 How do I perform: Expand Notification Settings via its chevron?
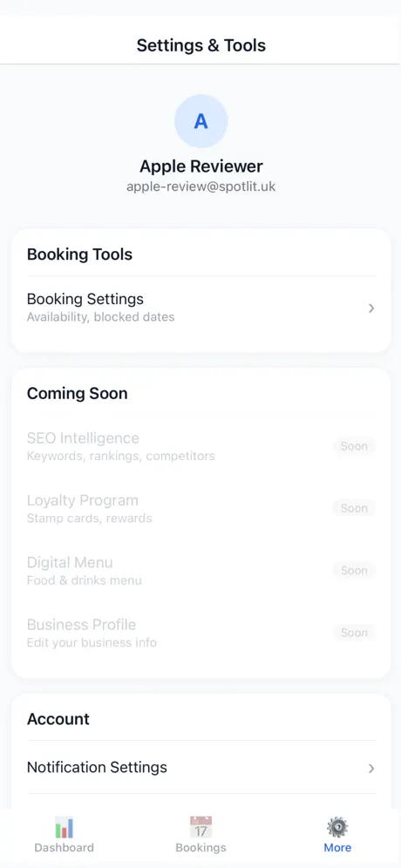tap(371, 769)
